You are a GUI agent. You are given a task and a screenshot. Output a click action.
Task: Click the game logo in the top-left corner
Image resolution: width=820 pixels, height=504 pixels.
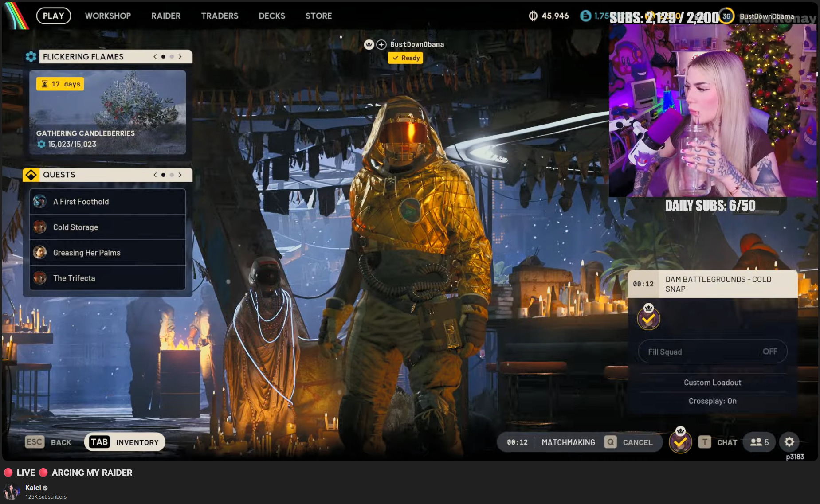coord(16,16)
